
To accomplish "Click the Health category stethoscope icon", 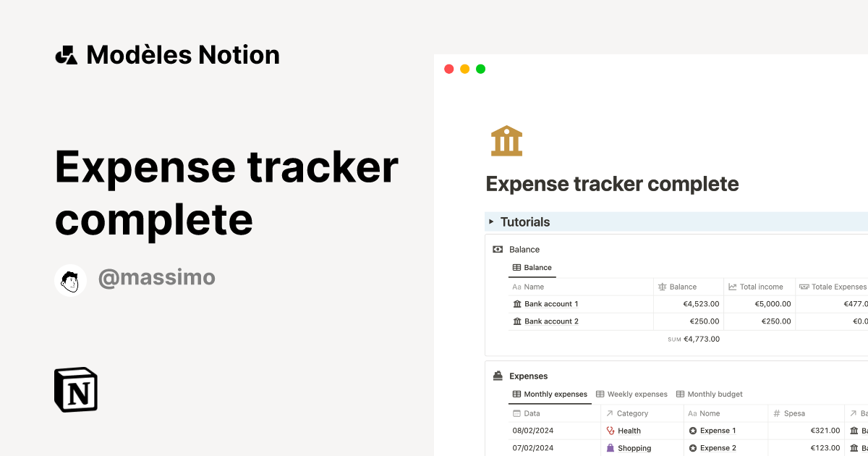I will click(610, 430).
